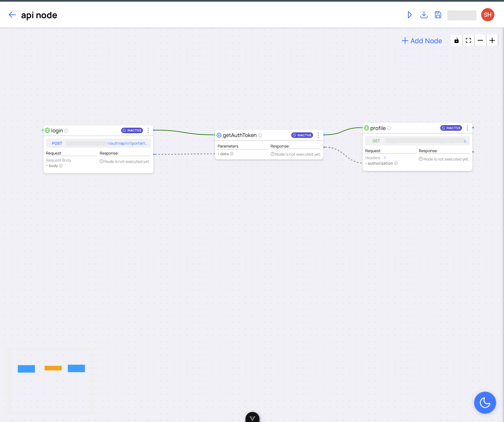Click info icon beside authorization header

(396, 163)
